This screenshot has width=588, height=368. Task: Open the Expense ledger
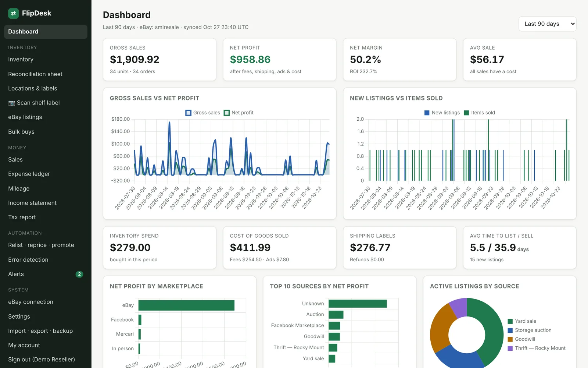(x=46, y=174)
